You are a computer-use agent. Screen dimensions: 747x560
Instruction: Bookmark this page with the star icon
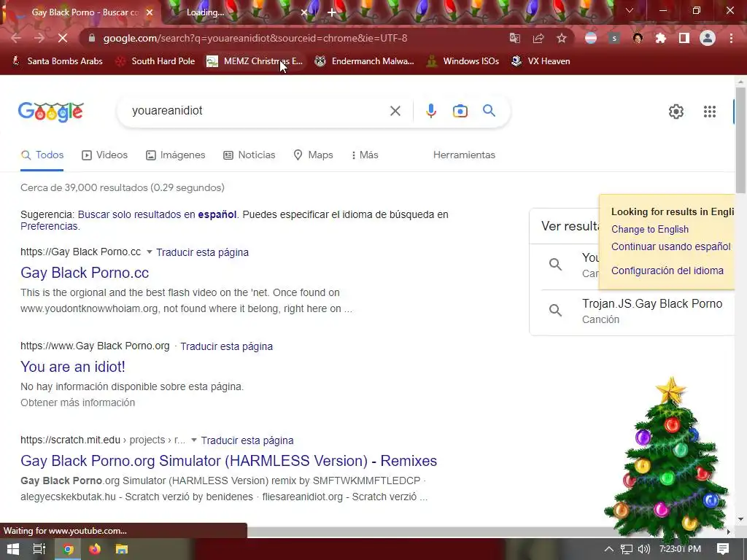click(562, 38)
